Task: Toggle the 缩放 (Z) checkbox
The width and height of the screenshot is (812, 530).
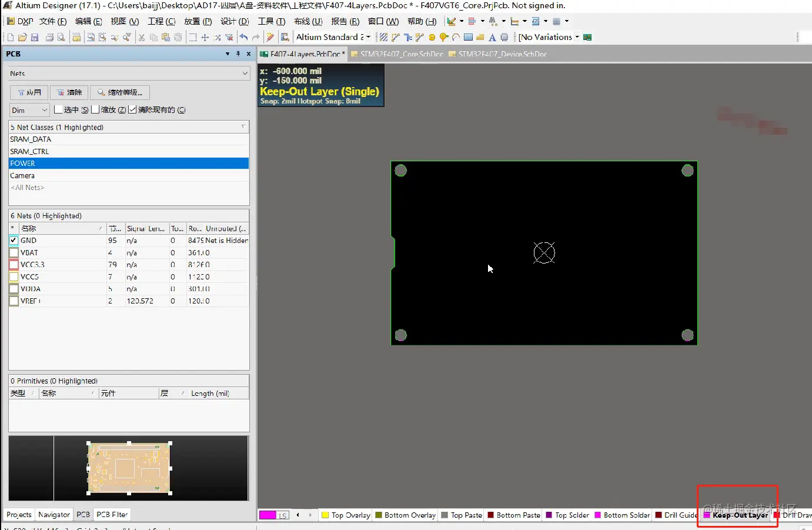Action: click(x=95, y=109)
